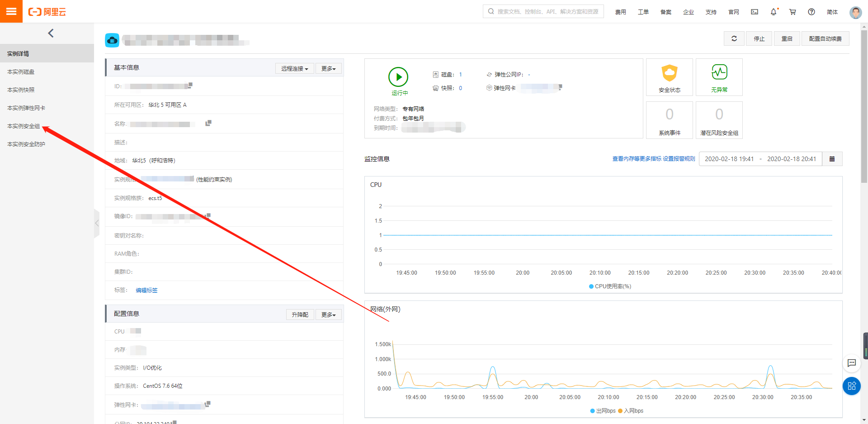Open 工单 in top navigation
Image resolution: width=868 pixels, height=424 pixels.
point(643,12)
